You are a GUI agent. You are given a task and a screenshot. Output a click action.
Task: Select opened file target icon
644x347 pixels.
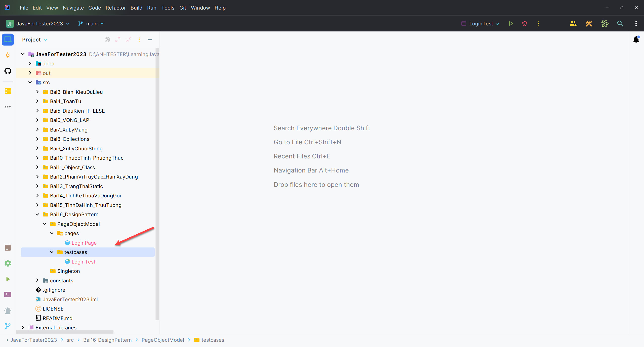[107, 40]
